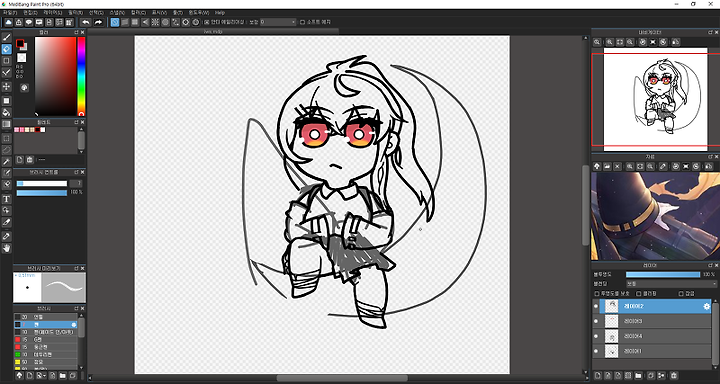Click the rainbow hue bar

click(x=81, y=76)
